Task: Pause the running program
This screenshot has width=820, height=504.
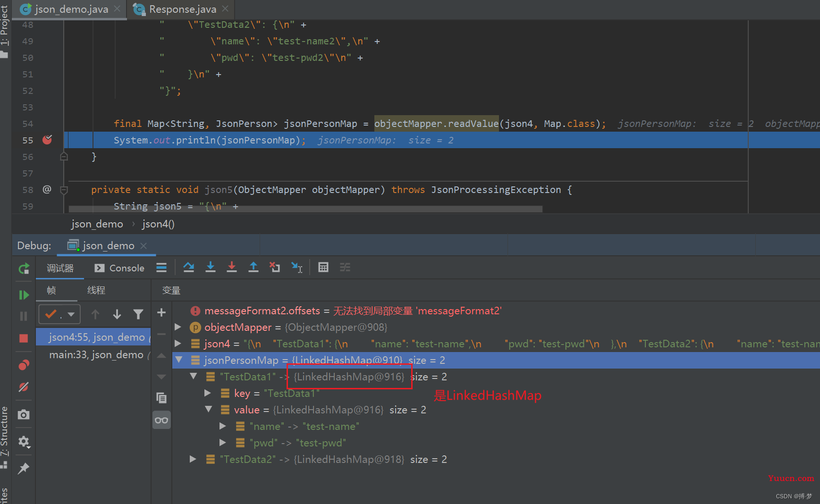Action: [24, 316]
